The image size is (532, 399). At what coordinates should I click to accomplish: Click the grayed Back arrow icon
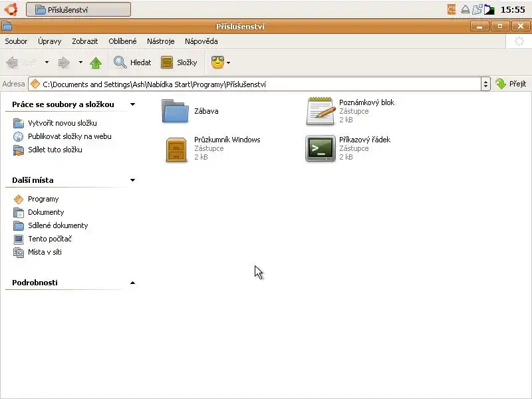(x=12, y=63)
